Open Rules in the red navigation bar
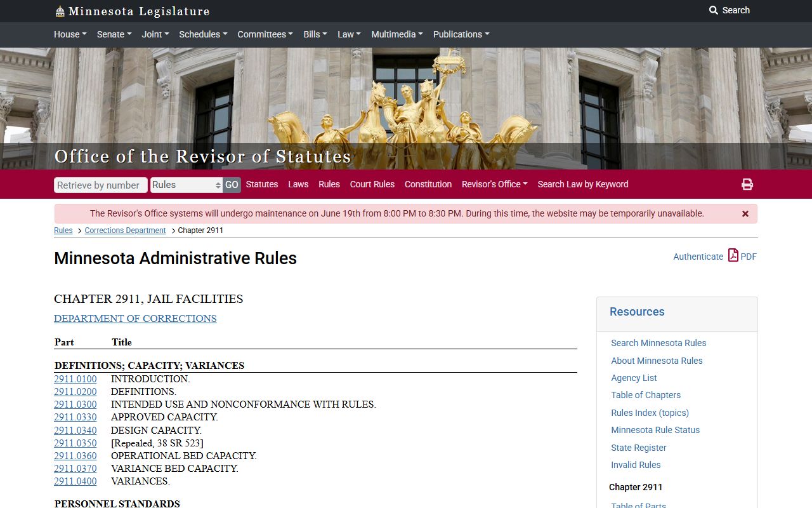This screenshot has width=812, height=508. click(329, 184)
